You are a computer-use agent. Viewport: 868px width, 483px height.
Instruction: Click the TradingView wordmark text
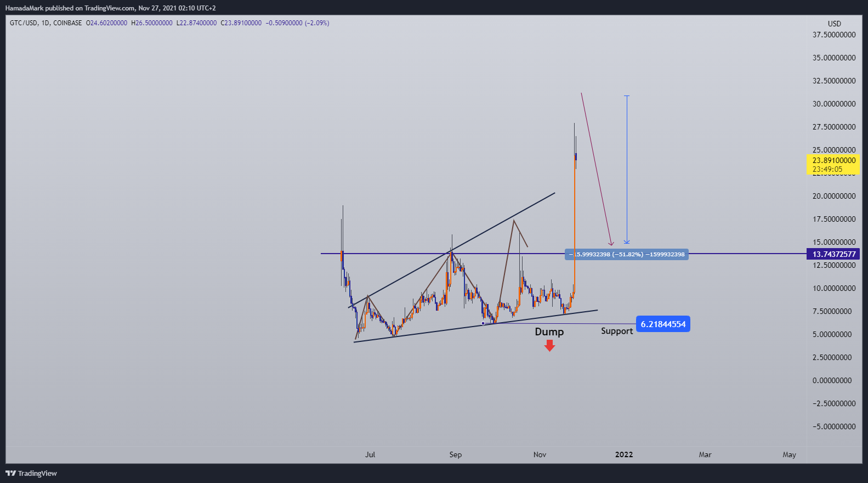click(37, 473)
